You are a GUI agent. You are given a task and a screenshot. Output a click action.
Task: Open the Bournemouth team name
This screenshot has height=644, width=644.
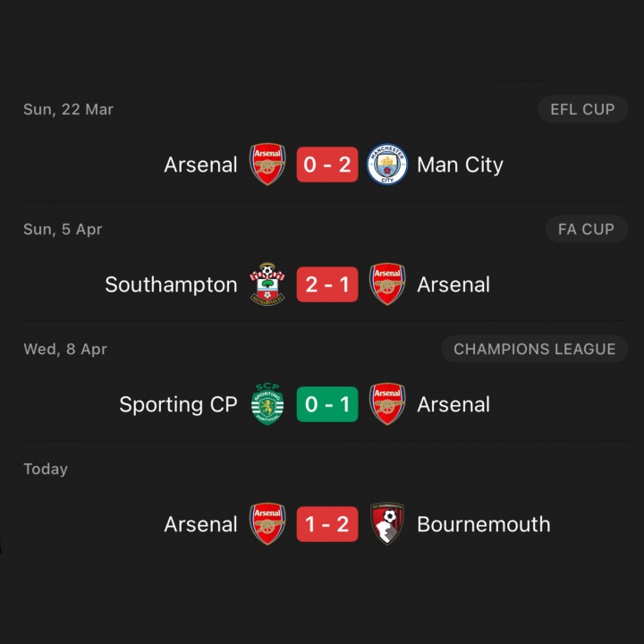(483, 524)
